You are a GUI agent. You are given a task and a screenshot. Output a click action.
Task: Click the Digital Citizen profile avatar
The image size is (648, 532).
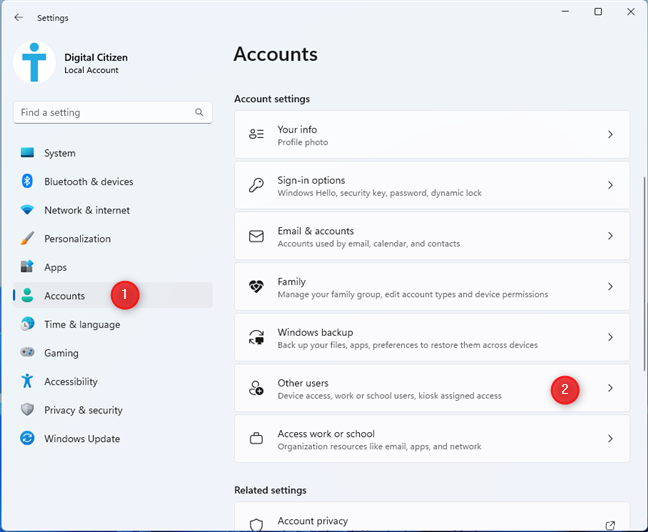34,63
